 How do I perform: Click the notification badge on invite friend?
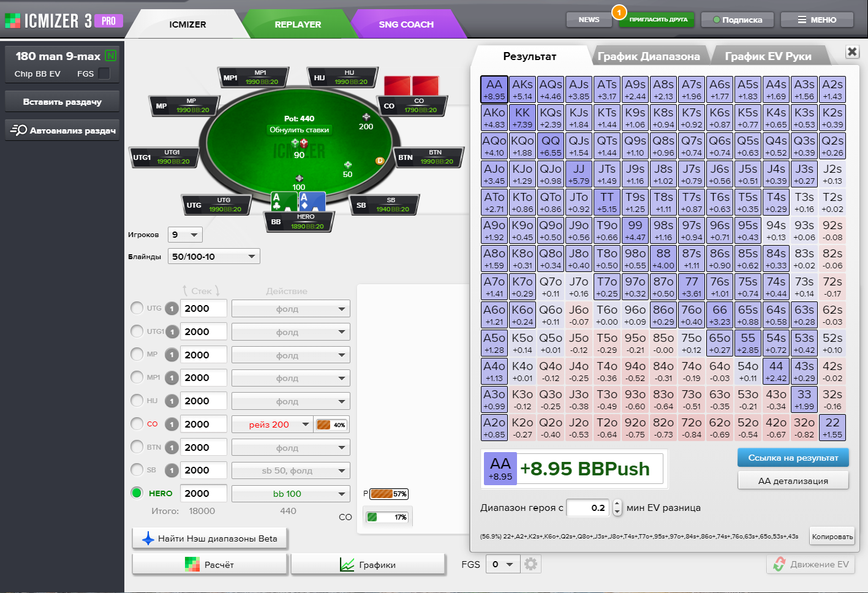click(619, 12)
